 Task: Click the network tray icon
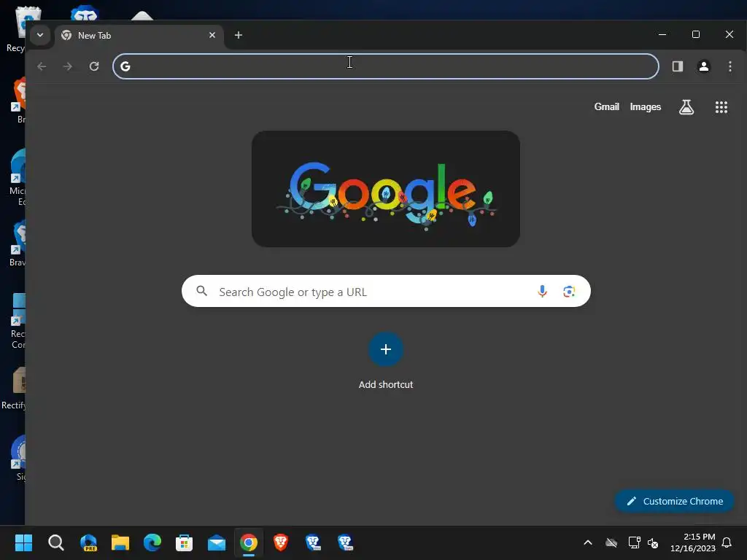[x=634, y=542]
